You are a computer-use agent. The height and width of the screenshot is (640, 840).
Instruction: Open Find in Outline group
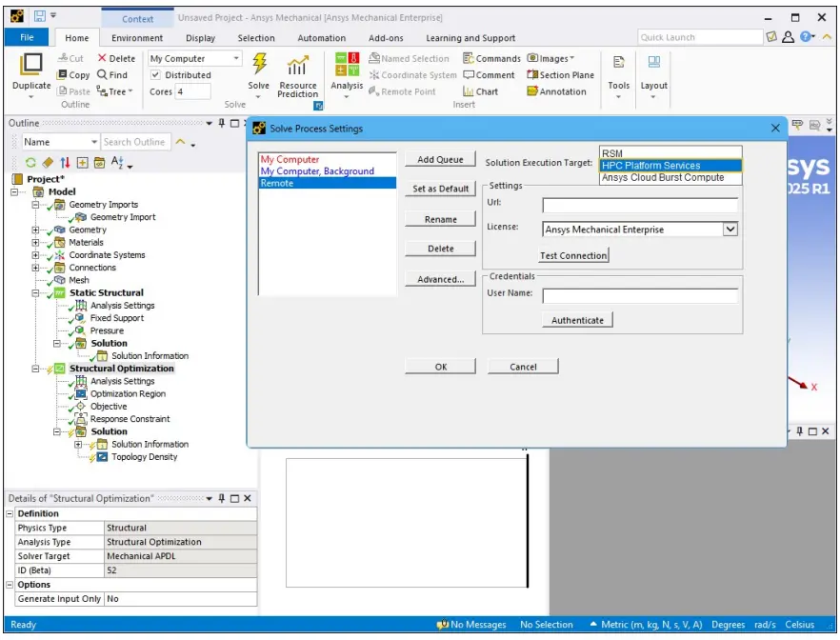click(x=112, y=75)
